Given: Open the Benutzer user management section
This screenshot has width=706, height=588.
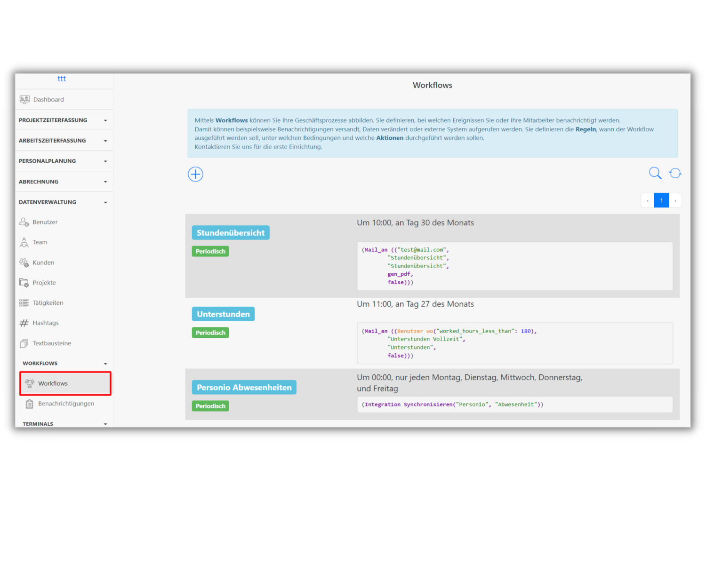Looking at the screenshot, I should pyautogui.click(x=45, y=222).
